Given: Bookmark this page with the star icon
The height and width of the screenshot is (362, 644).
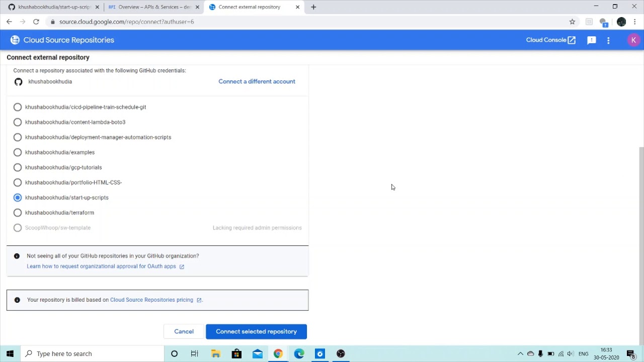Looking at the screenshot, I should (x=572, y=22).
